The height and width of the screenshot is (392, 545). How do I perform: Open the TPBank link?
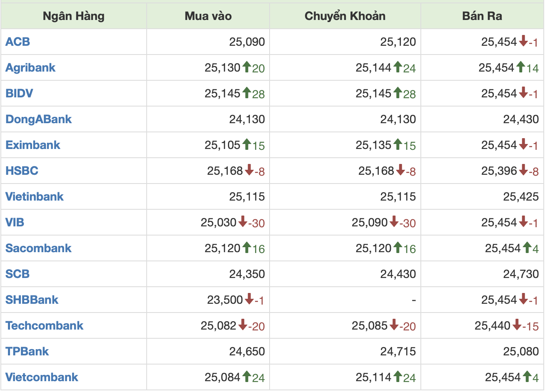coord(27,351)
